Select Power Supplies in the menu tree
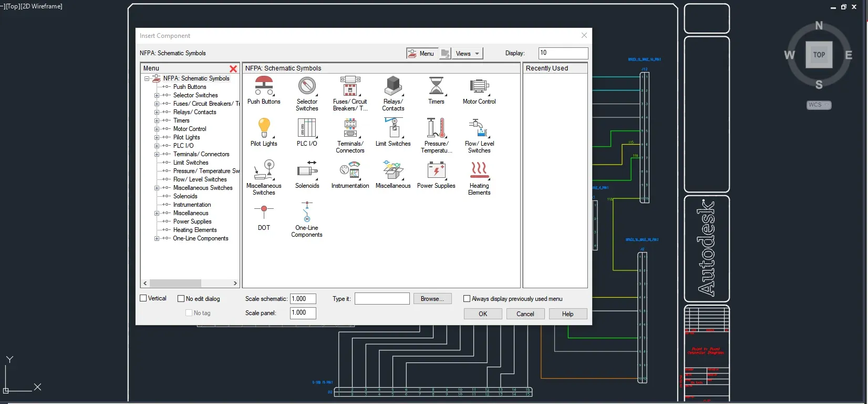Image resolution: width=868 pixels, height=404 pixels. pyautogui.click(x=192, y=221)
